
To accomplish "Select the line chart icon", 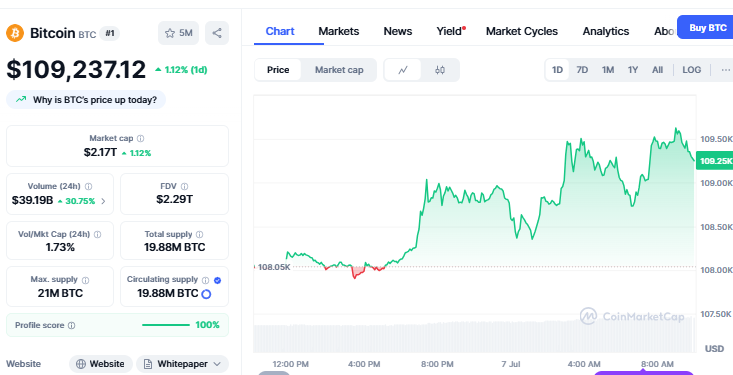I will tap(403, 70).
